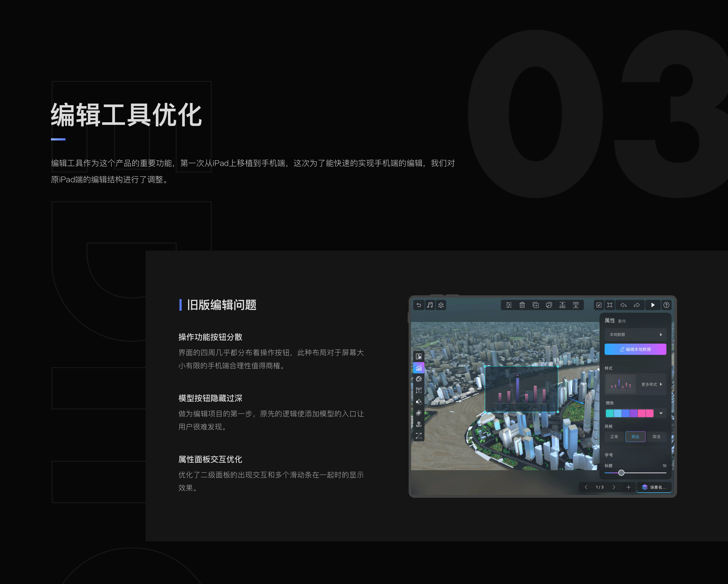Image resolution: width=728 pixels, height=584 pixels.
Task: Click the send layer down icon
Action: point(576,305)
